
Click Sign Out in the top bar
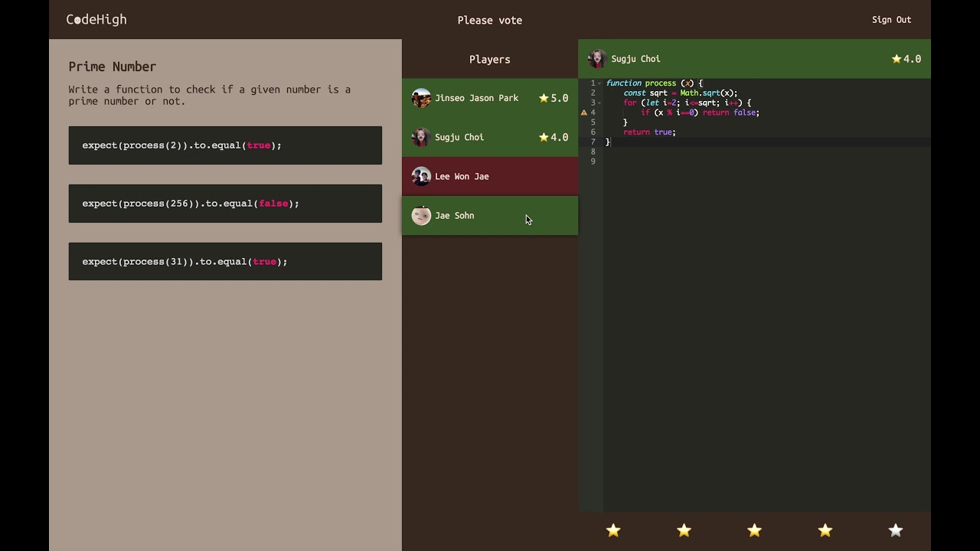click(x=891, y=19)
